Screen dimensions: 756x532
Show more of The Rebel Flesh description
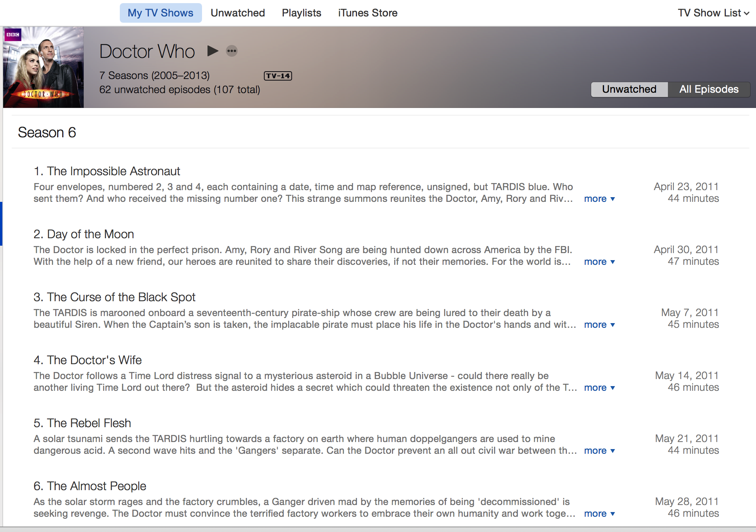click(x=599, y=451)
